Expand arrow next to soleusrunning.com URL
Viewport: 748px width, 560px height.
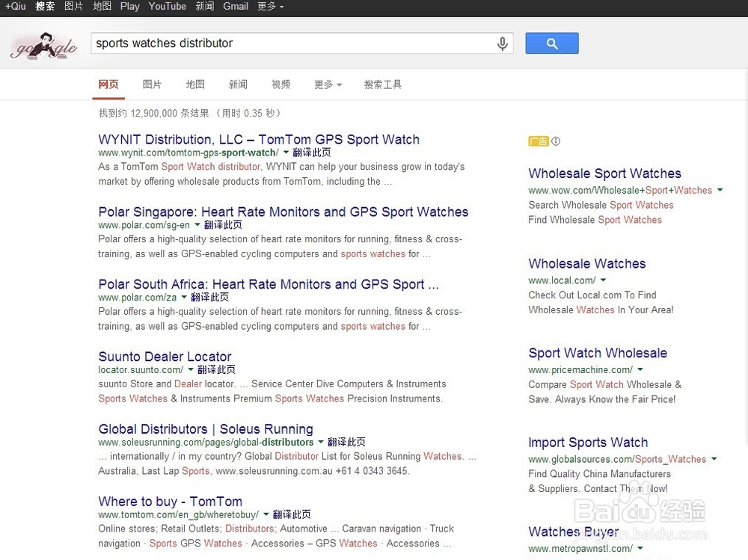[x=321, y=442]
